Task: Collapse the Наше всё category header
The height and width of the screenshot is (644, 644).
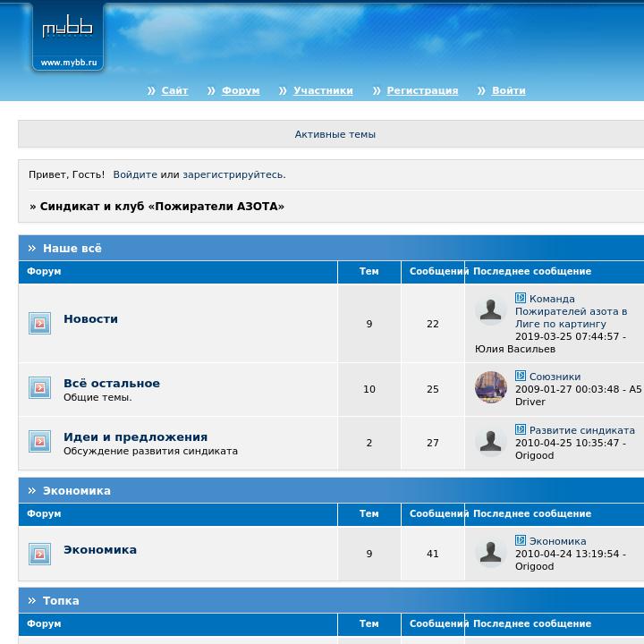Action: 32,248
